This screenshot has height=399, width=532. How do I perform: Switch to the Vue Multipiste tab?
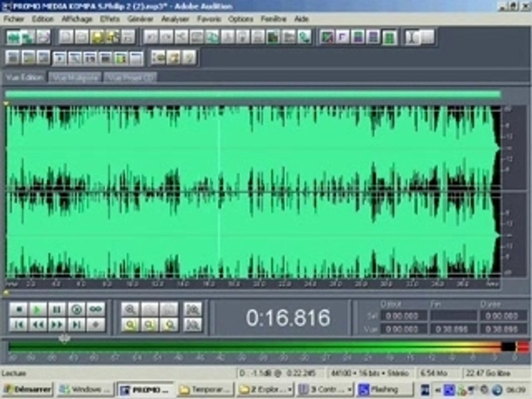(75, 78)
